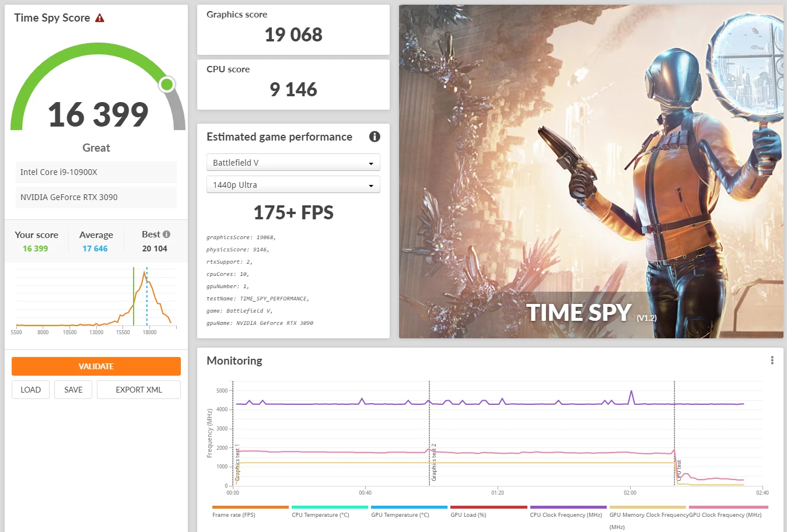Click the Monitoring heading
787x532 pixels.
[x=235, y=360]
